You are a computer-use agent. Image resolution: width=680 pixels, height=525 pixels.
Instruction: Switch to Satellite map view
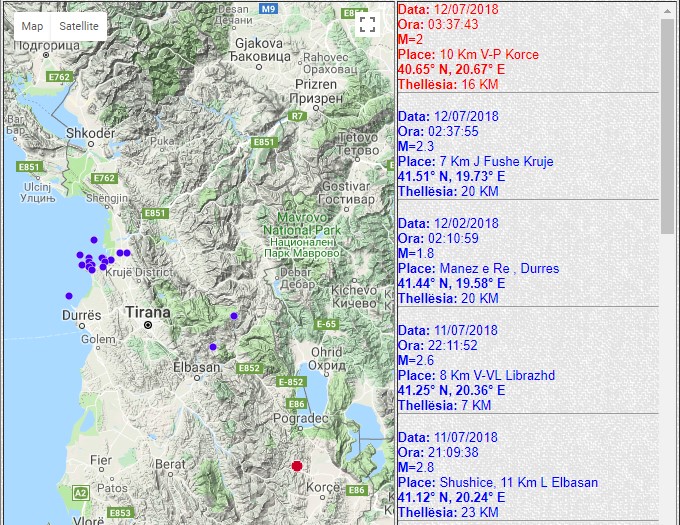(78, 26)
